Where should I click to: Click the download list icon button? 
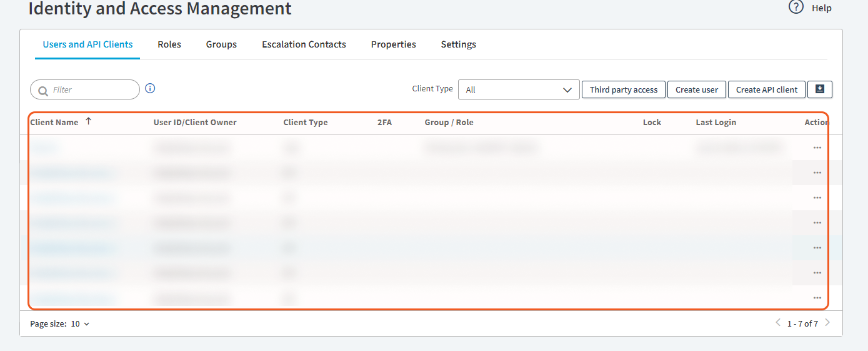tap(820, 89)
